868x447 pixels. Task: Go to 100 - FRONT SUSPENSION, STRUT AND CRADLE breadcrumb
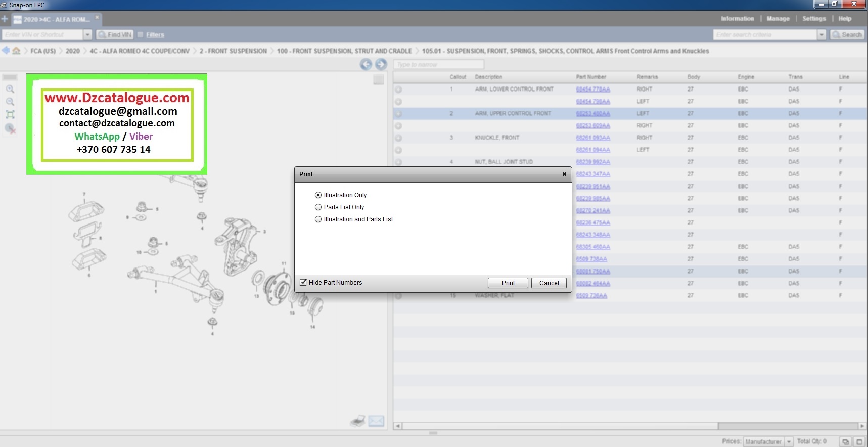[344, 51]
